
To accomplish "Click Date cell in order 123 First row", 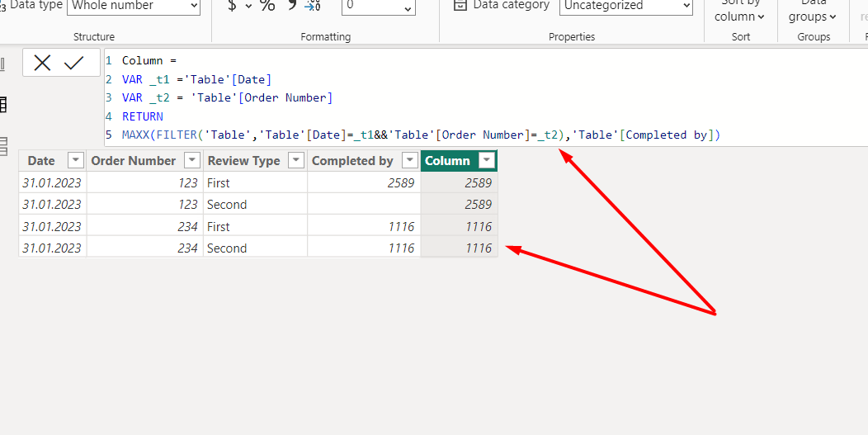I will pos(53,183).
